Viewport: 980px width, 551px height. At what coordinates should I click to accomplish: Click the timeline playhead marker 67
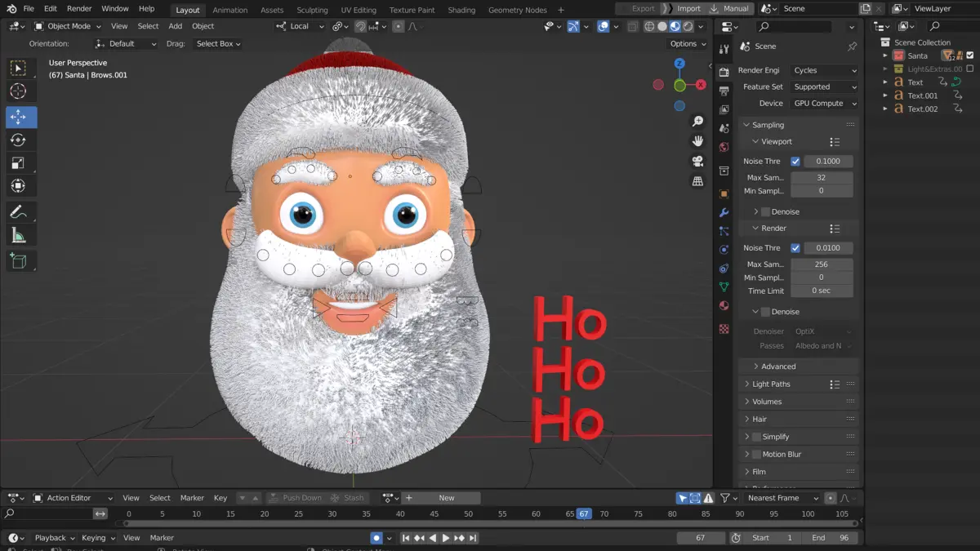(583, 513)
